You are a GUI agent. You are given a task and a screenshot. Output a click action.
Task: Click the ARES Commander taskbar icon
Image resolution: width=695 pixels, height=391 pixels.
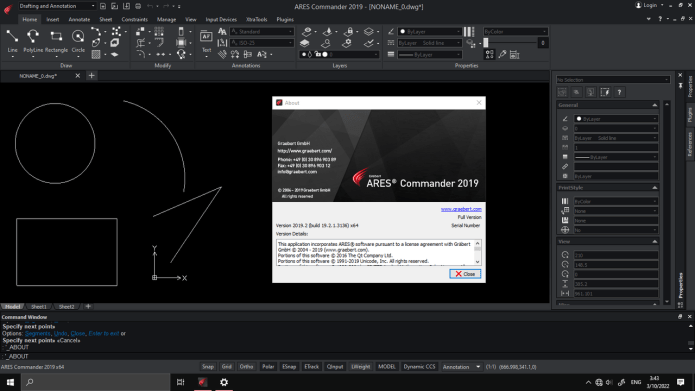(203, 382)
